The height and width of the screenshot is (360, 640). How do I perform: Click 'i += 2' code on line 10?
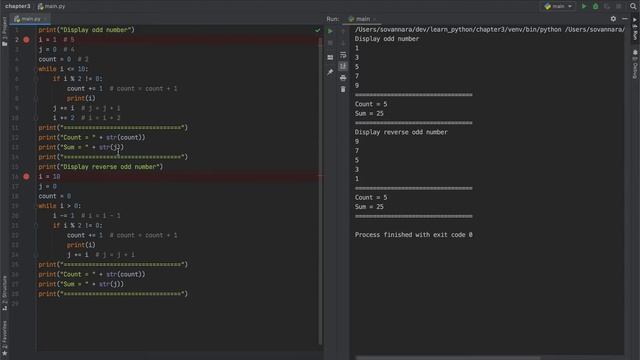pos(64,118)
